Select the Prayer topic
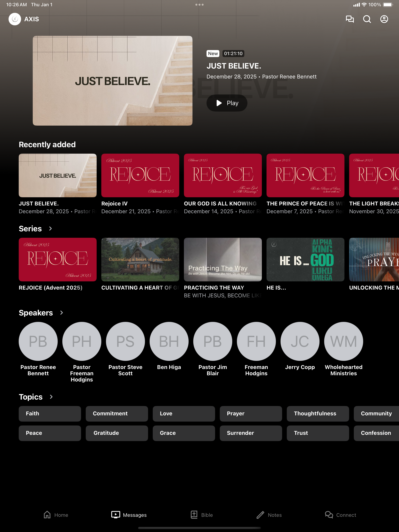The image size is (399, 532). pyautogui.click(x=251, y=414)
